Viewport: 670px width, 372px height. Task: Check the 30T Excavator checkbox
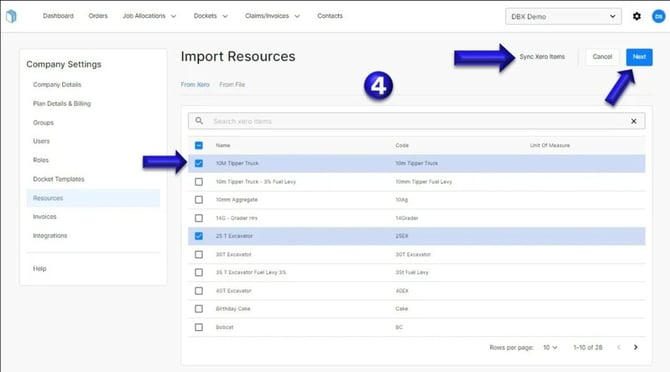(199, 254)
